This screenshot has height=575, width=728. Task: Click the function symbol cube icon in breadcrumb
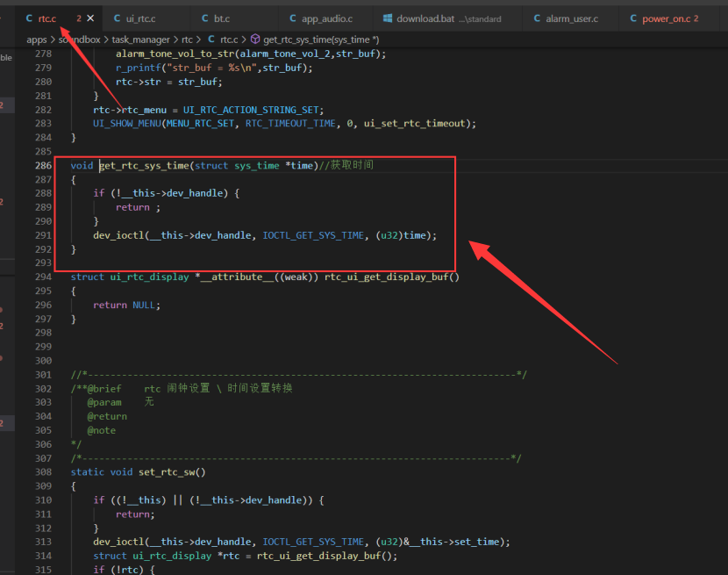click(x=255, y=39)
